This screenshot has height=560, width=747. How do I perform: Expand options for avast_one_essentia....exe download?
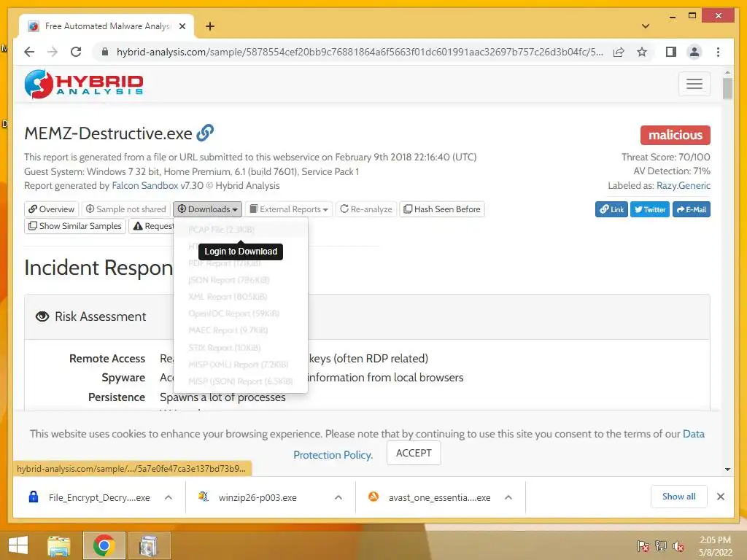[x=508, y=497]
